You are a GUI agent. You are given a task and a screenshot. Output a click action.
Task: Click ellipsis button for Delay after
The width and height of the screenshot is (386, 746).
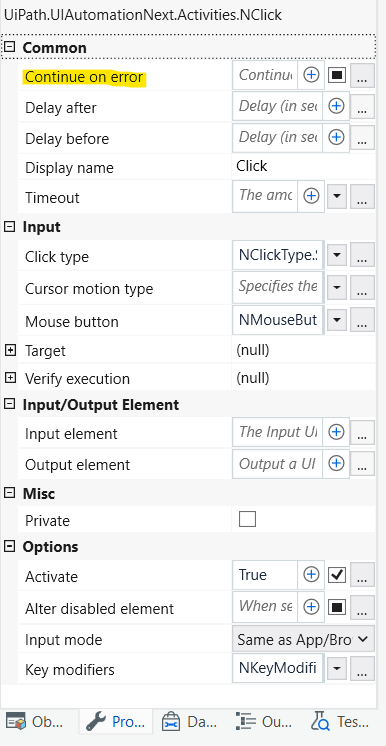tap(362, 107)
